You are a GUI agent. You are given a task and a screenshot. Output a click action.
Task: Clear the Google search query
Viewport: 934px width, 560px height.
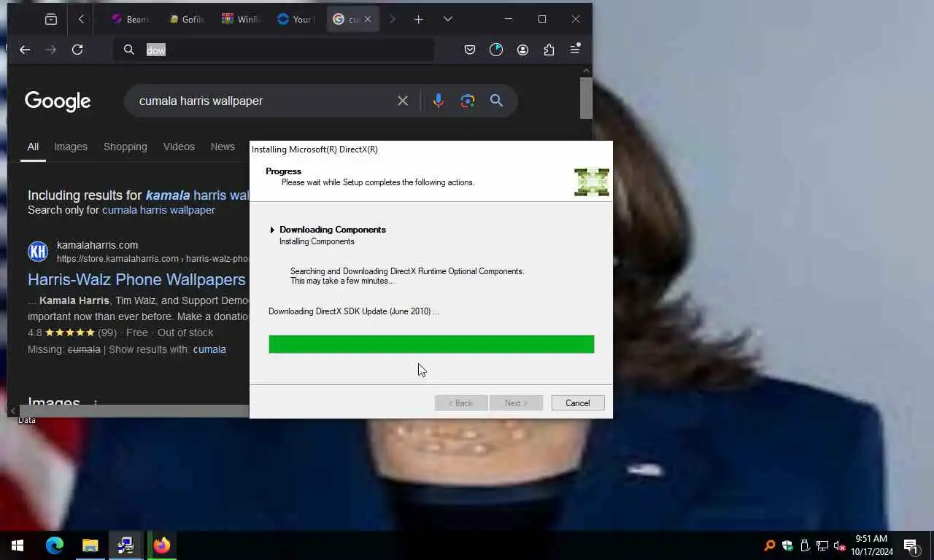(x=403, y=101)
